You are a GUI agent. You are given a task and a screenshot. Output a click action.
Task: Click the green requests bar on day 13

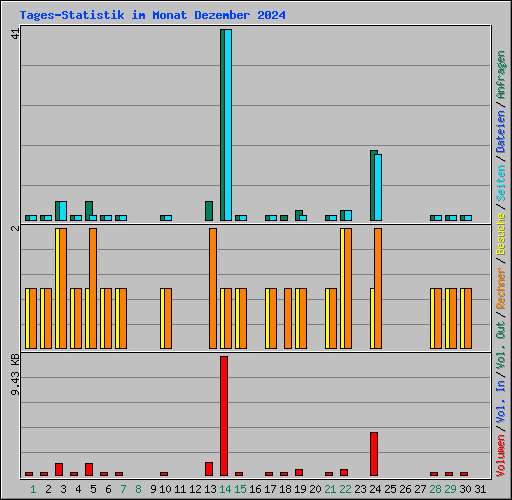coord(209,211)
